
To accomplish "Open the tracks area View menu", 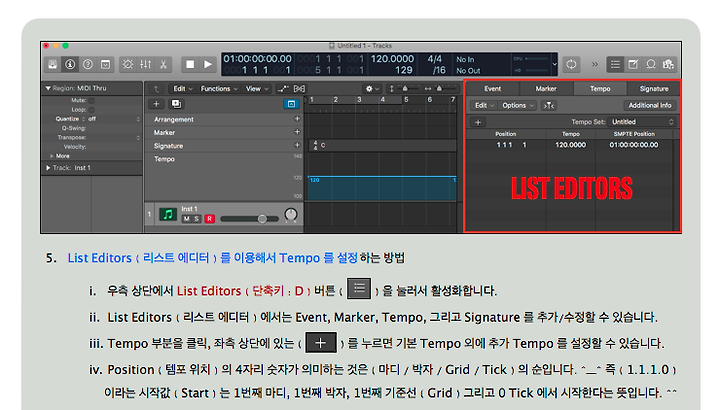I will point(256,89).
